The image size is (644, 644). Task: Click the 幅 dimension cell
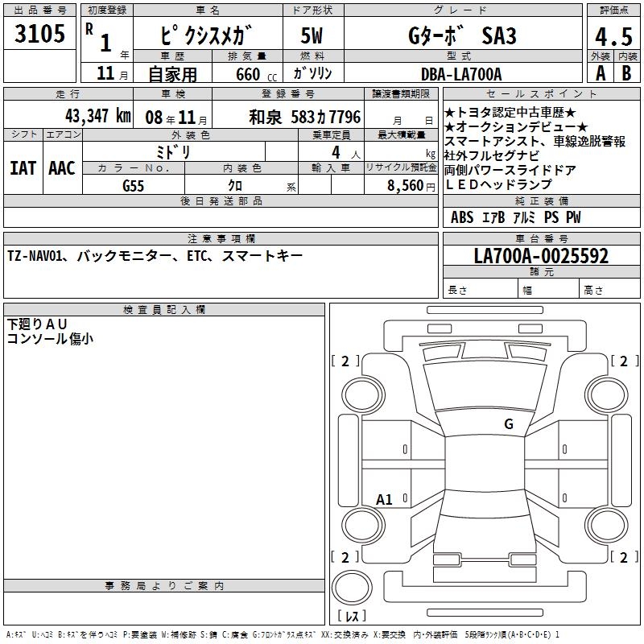(548, 288)
